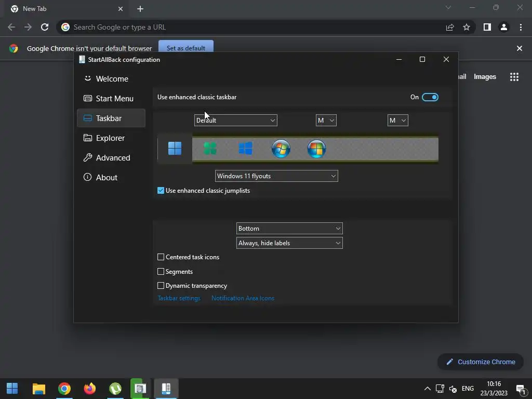Switch to the Advanced section
This screenshot has width=532, height=399.
(111, 158)
